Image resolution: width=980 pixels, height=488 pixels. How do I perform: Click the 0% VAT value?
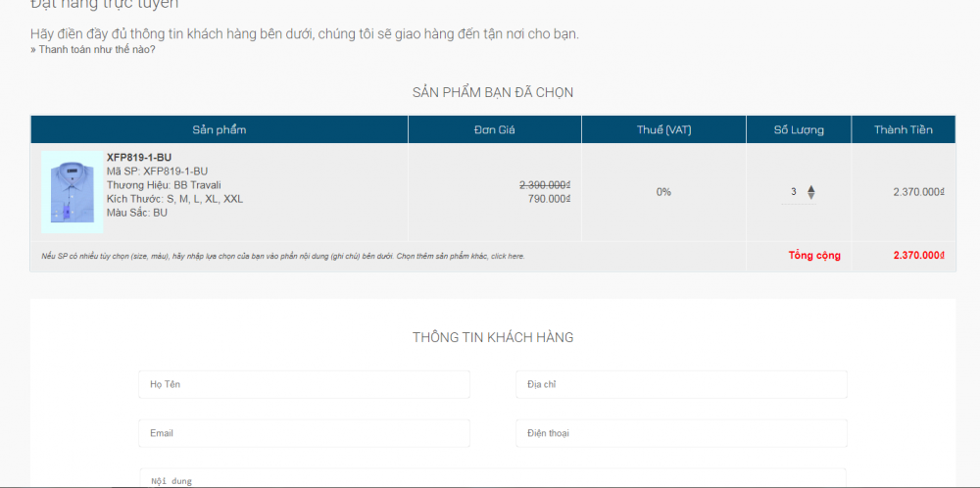coord(663,192)
